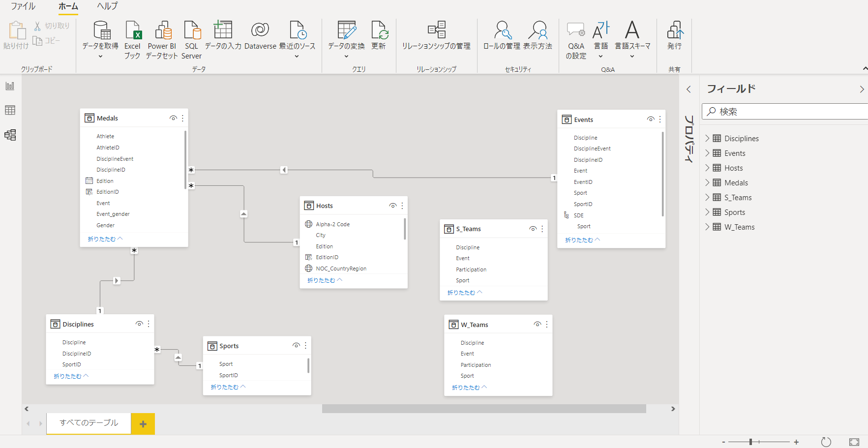Open Recent Sources (最近のソース)
The image size is (868, 448).
[297, 39]
